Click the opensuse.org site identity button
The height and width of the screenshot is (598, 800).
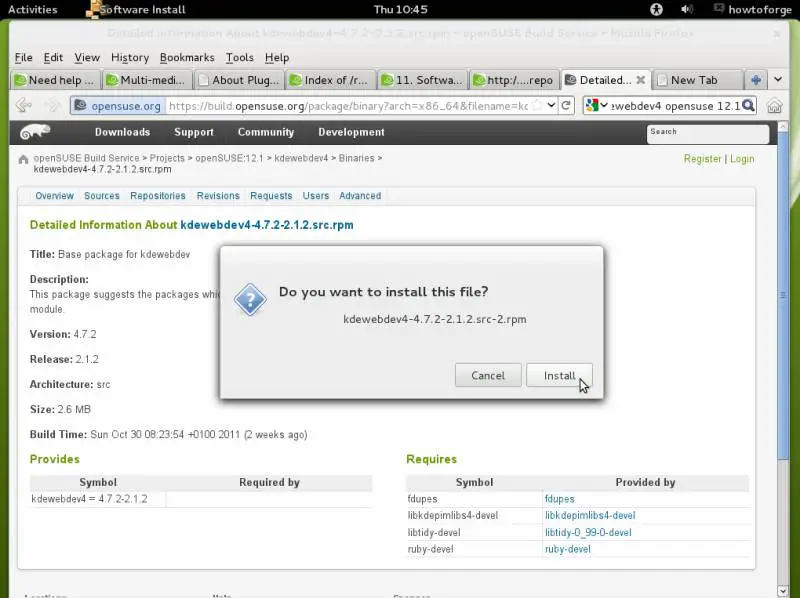tap(118, 106)
